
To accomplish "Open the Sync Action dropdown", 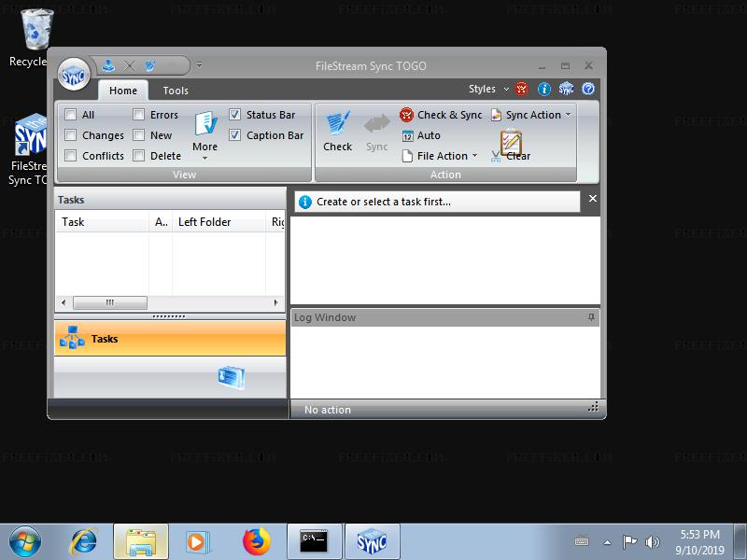I will (530, 115).
